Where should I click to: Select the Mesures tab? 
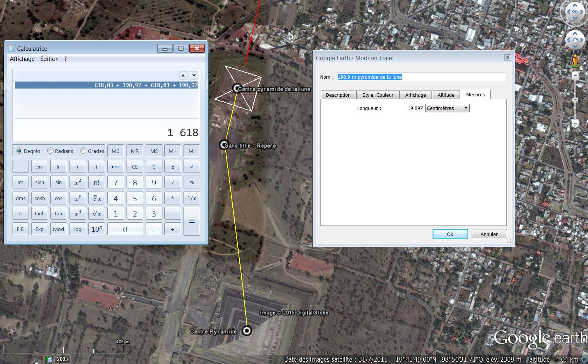[475, 94]
